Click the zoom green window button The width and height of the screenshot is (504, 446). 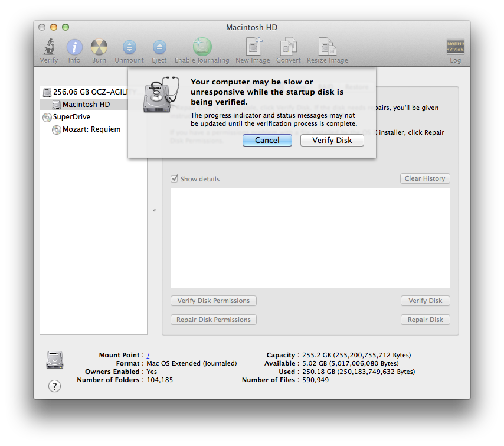click(66, 27)
